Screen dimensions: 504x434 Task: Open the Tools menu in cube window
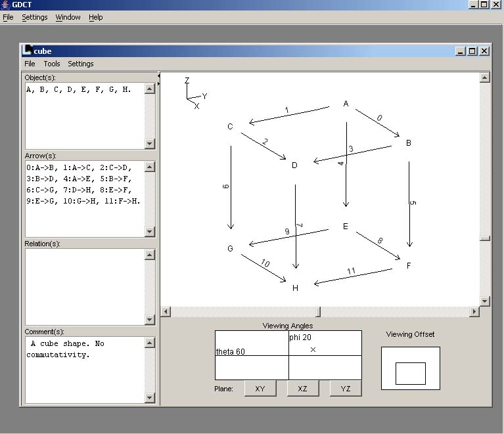click(52, 64)
